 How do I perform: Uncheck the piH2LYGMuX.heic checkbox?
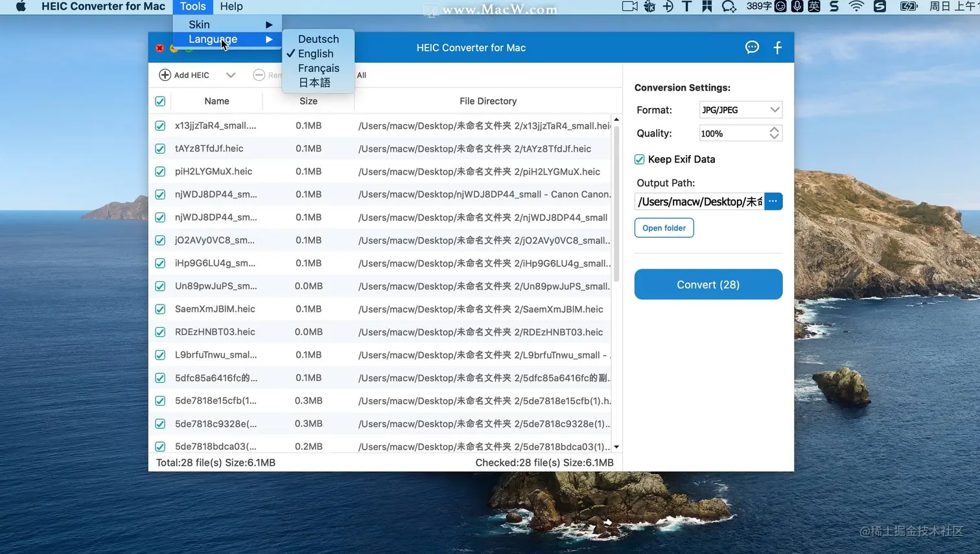click(160, 172)
